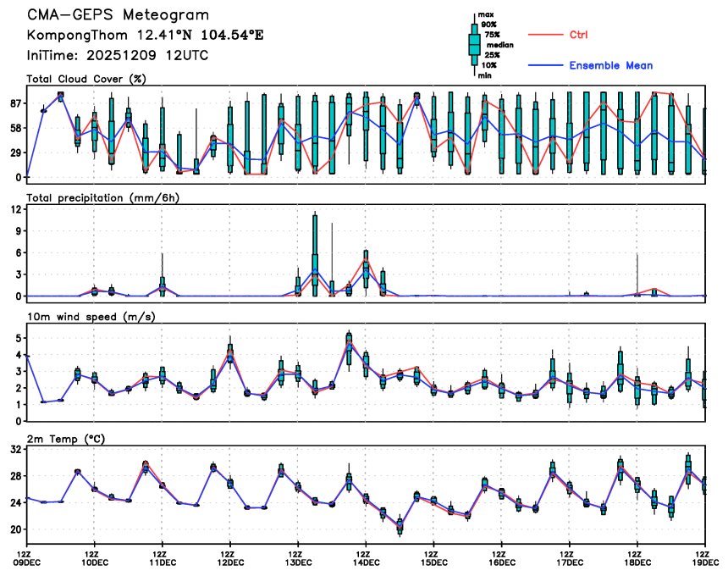The width and height of the screenshot is (728, 576).
Task: Click the 5 tick on the wind speed axis
Action: coord(19,338)
